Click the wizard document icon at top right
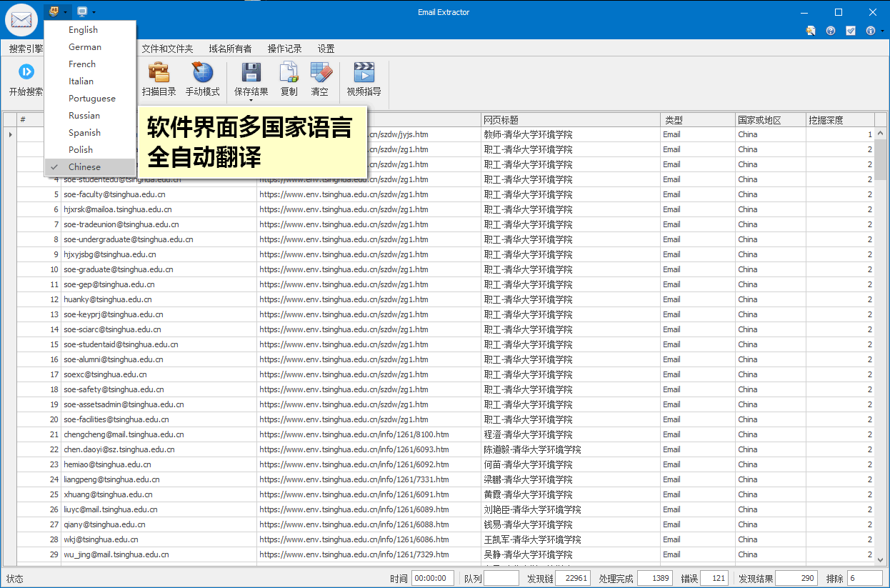The height and width of the screenshot is (588, 890). point(811,31)
